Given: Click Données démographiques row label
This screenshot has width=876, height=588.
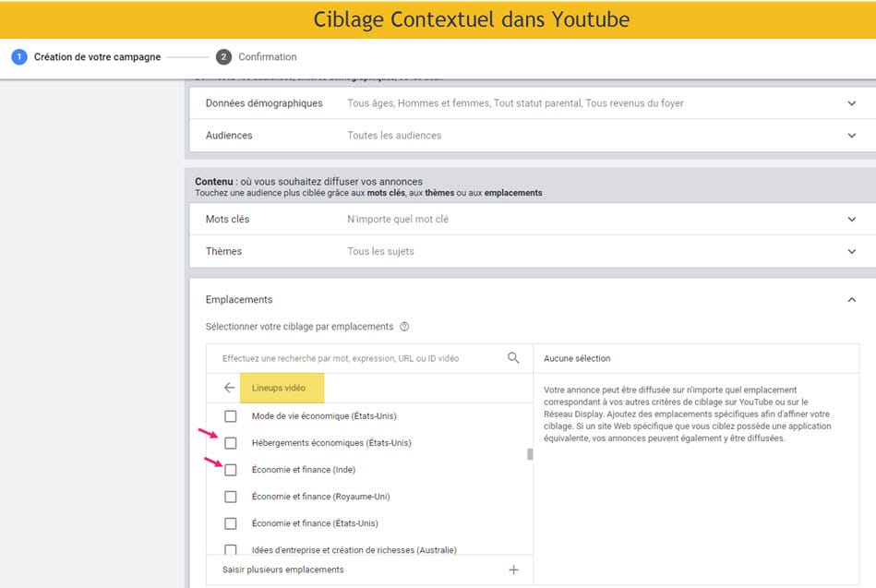Looking at the screenshot, I should 264,103.
